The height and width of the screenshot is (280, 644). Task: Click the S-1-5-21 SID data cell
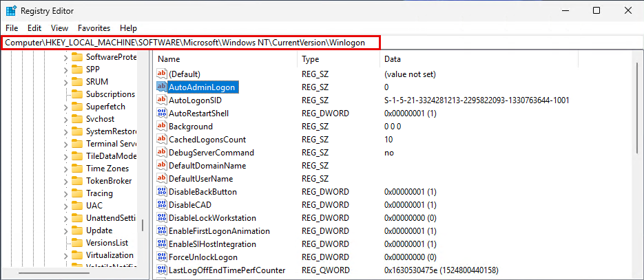coord(477,100)
